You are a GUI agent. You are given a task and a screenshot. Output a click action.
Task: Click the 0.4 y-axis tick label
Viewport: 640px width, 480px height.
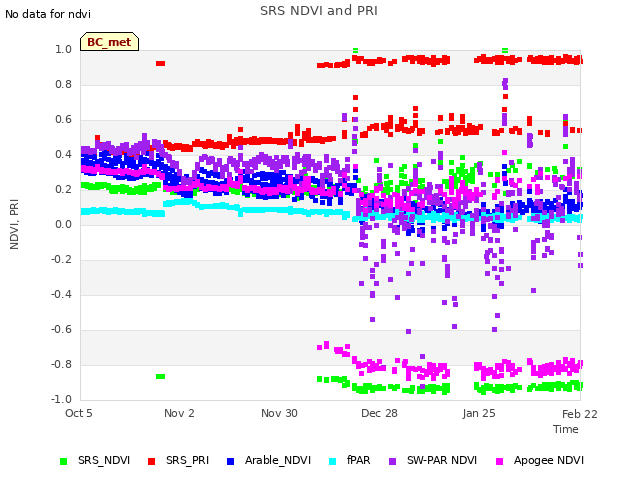(63, 154)
